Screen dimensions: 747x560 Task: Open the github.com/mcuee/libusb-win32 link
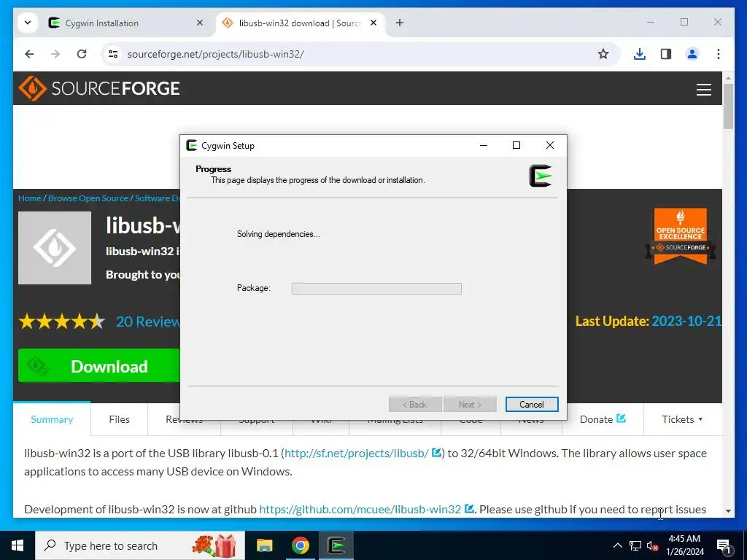click(360, 509)
